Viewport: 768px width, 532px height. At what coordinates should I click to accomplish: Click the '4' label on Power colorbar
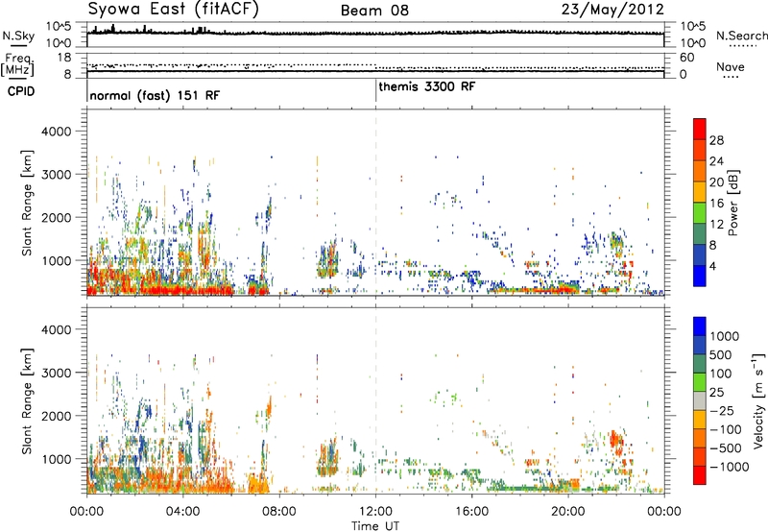tap(712, 266)
